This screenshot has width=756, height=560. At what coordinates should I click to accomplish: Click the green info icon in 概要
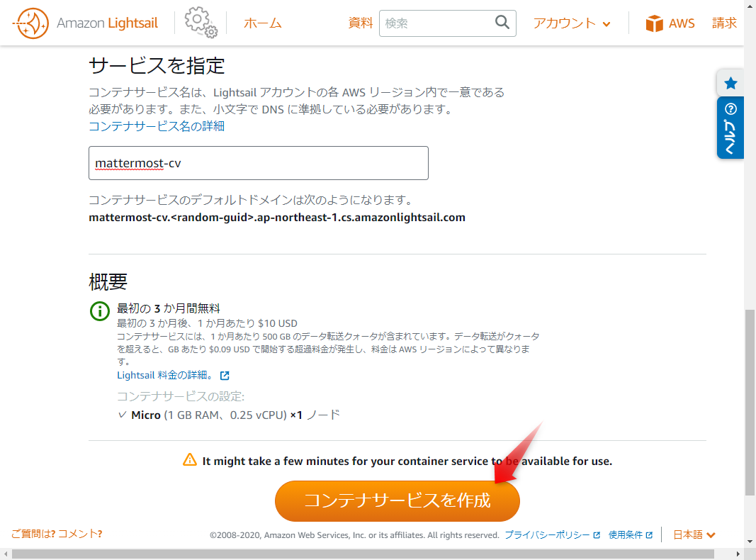click(100, 311)
